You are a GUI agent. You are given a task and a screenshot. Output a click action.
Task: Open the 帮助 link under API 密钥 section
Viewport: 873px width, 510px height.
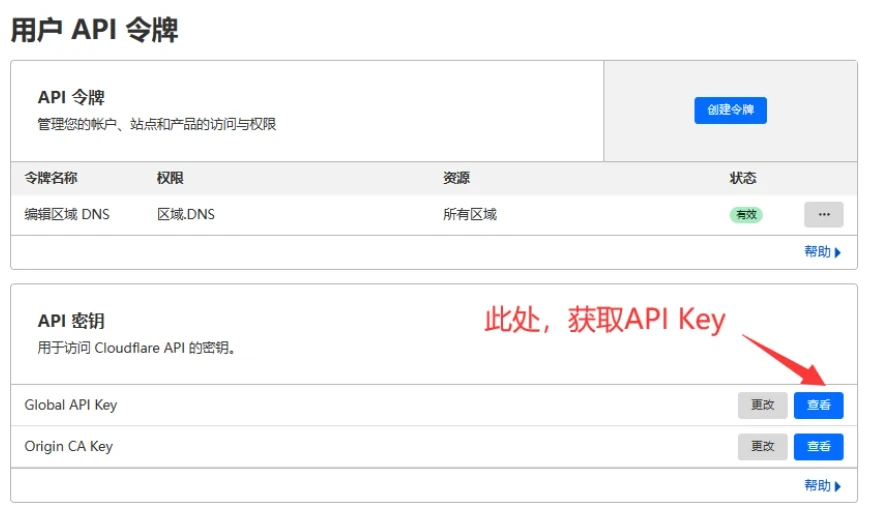[822, 486]
